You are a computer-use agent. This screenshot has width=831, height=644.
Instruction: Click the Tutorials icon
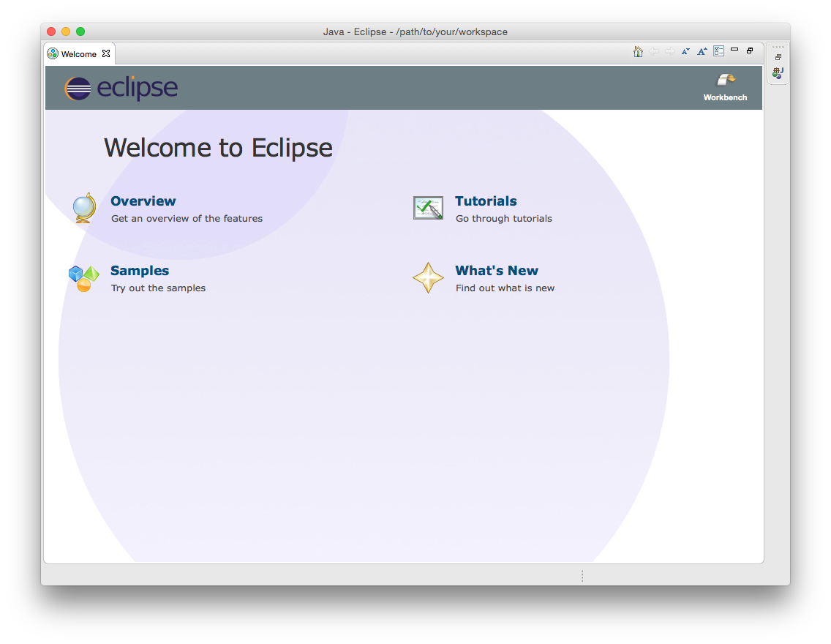428,207
